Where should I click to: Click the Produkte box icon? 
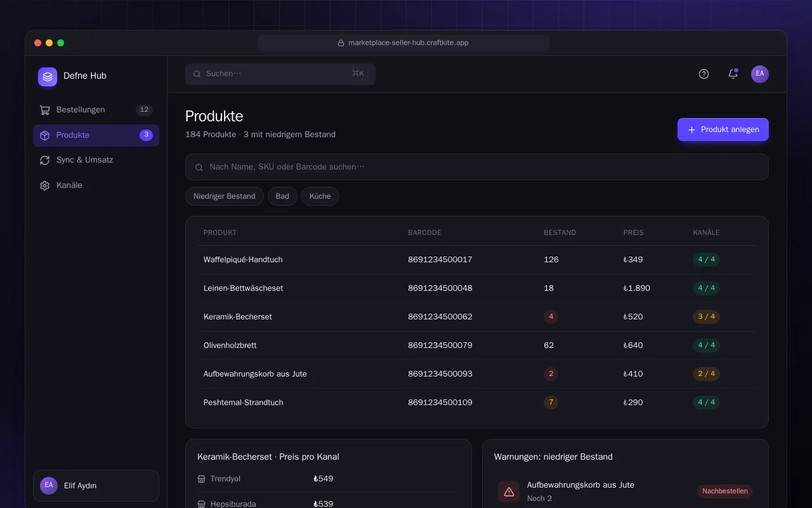click(44, 135)
